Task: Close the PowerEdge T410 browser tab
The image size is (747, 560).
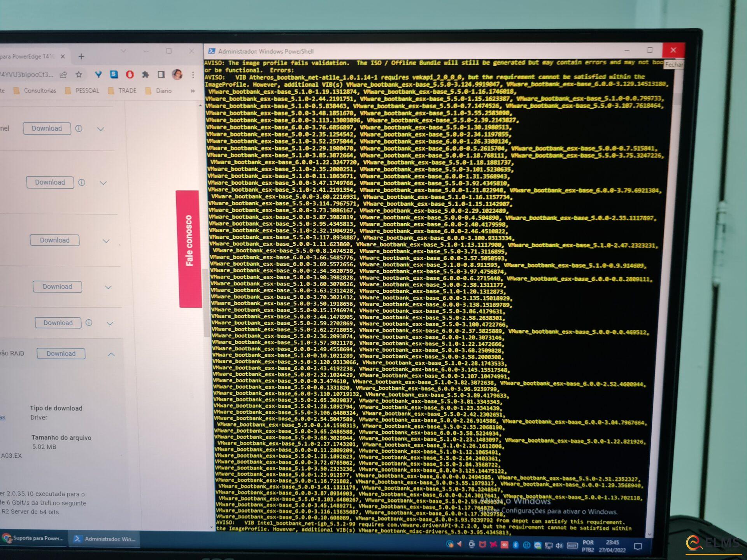Action: [x=63, y=57]
